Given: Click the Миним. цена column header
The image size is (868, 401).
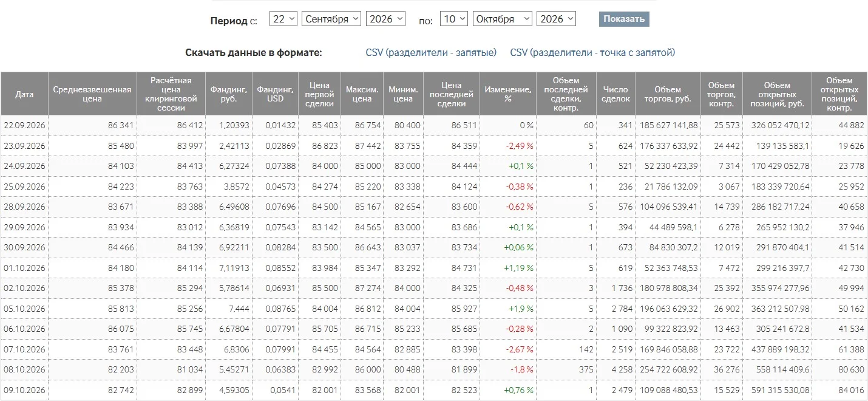Looking at the screenshot, I should 403,94.
